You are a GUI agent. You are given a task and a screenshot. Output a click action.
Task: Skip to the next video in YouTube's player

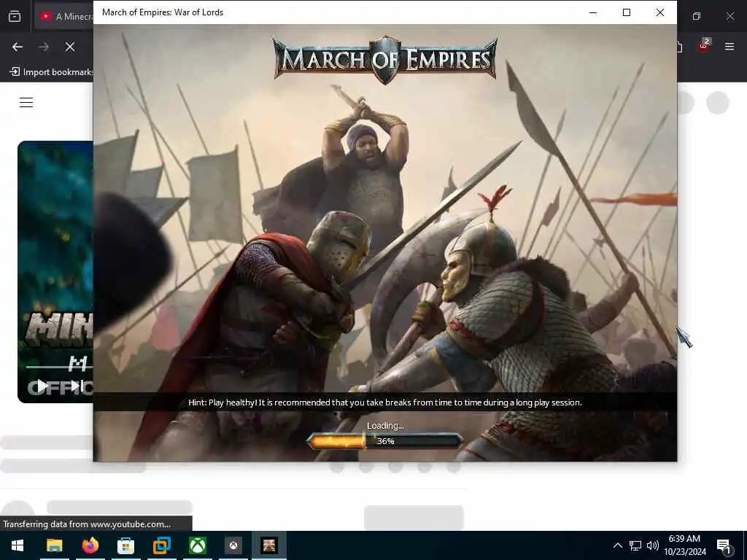(x=76, y=386)
